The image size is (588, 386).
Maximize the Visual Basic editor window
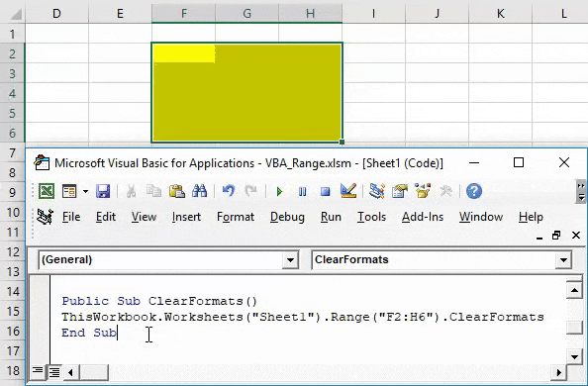coord(519,162)
